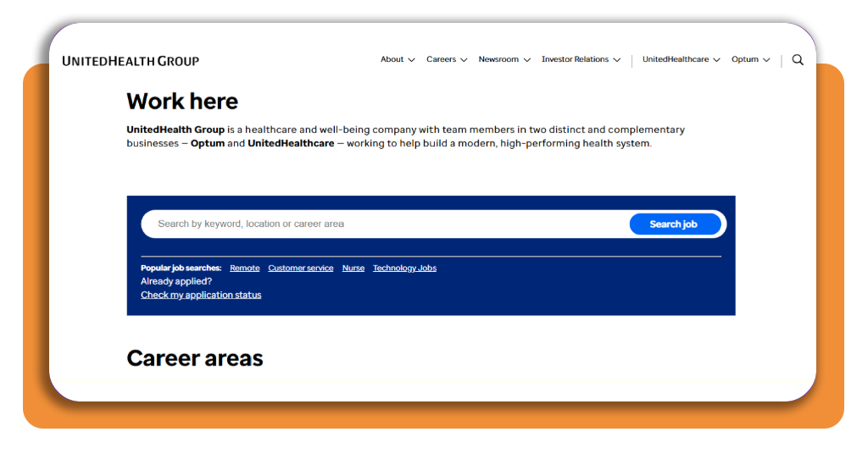Open the Technology Jobs search link

coord(404,269)
